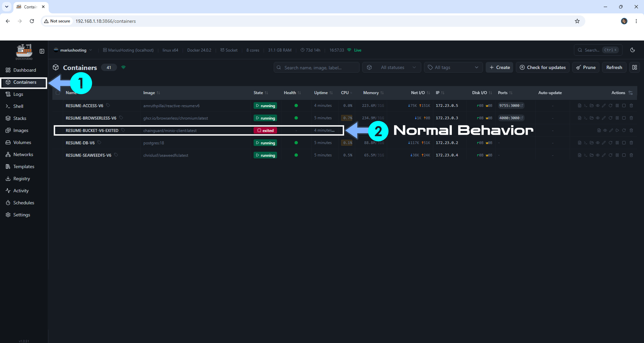Screen dimensions: 644x343
Task: Expand the mariushosting environment selector
Action: pos(73,50)
